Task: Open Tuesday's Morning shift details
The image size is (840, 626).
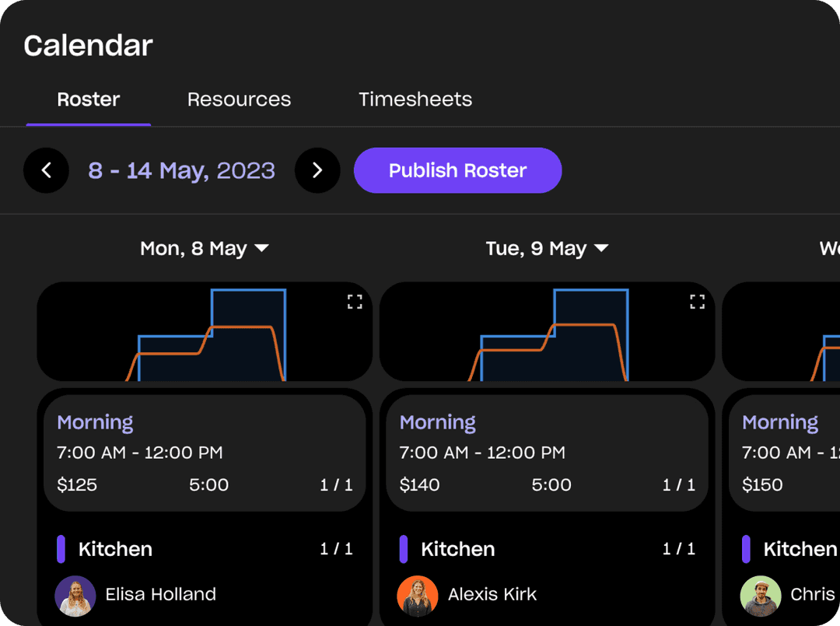Action: (x=547, y=453)
